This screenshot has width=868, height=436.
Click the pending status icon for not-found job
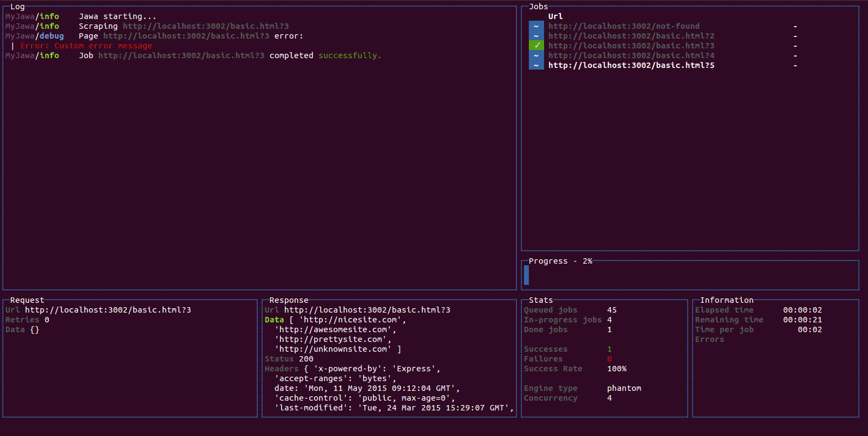click(x=536, y=26)
